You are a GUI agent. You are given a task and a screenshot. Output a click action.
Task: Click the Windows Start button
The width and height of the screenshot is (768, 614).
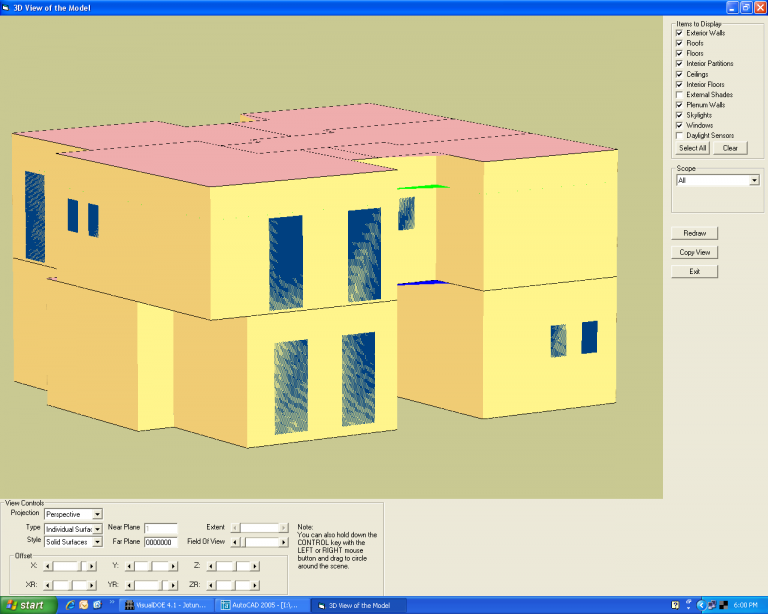(26, 605)
